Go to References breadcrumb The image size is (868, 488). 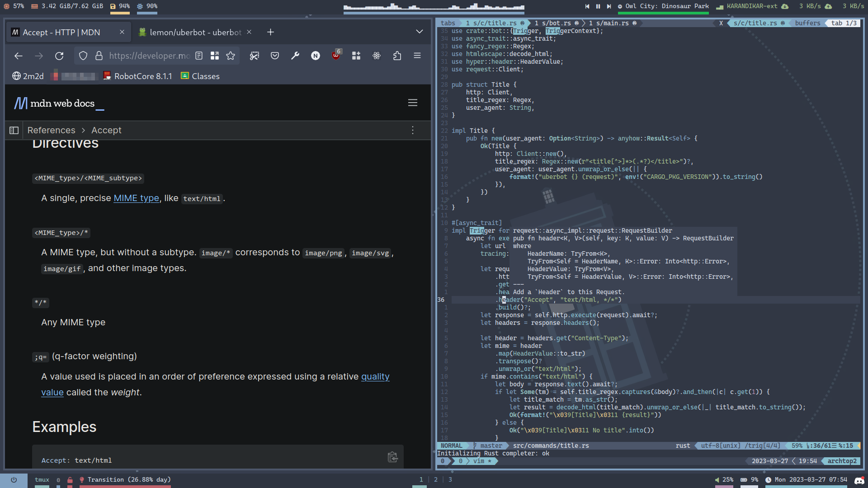coord(52,130)
